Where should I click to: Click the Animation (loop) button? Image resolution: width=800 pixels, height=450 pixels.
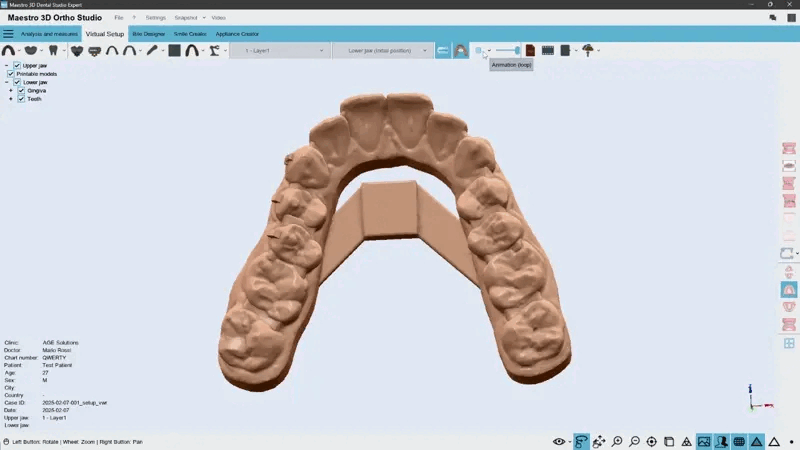(479, 51)
